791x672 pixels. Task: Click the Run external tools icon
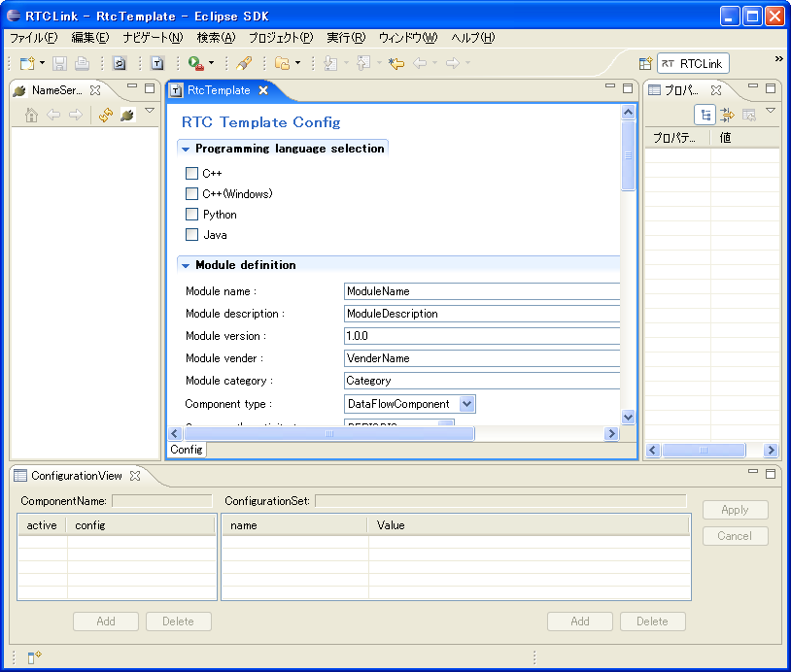coord(195,63)
